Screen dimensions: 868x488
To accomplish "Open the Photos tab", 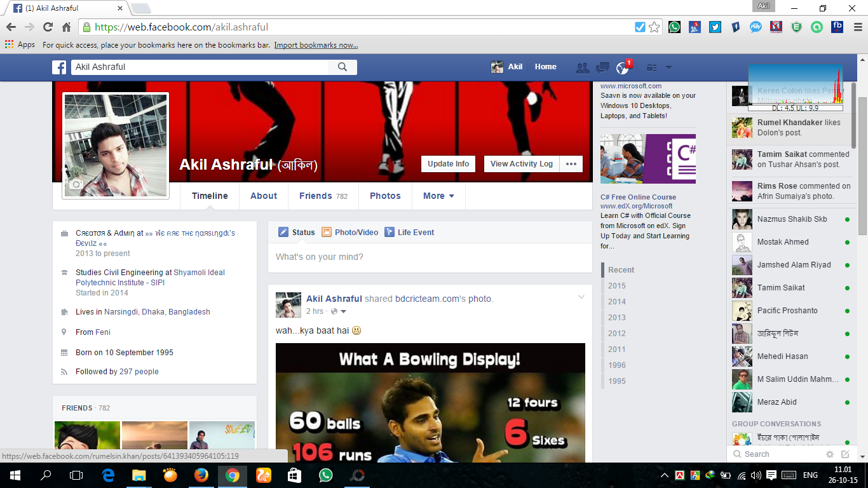I will [385, 196].
